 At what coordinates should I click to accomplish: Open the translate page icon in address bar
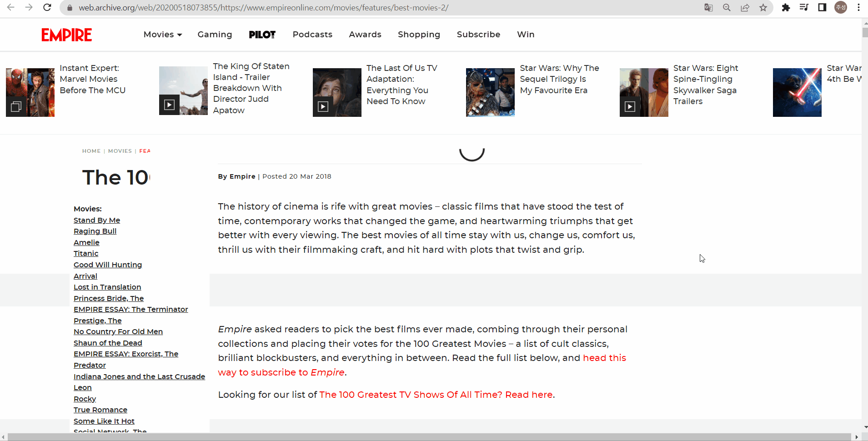point(708,7)
